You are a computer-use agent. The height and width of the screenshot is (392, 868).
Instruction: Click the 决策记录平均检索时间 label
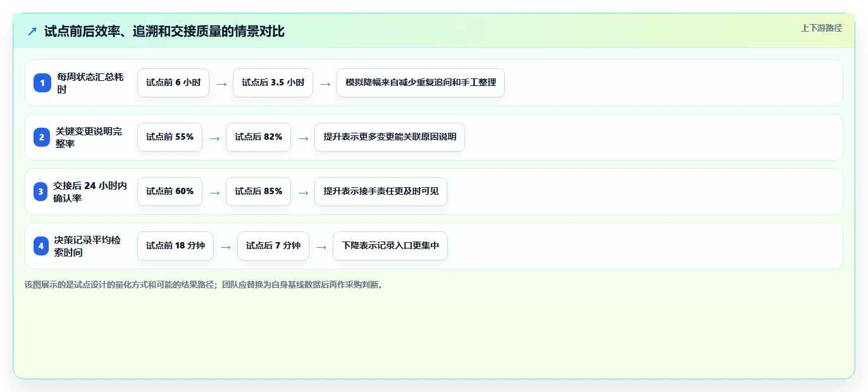pos(88,246)
